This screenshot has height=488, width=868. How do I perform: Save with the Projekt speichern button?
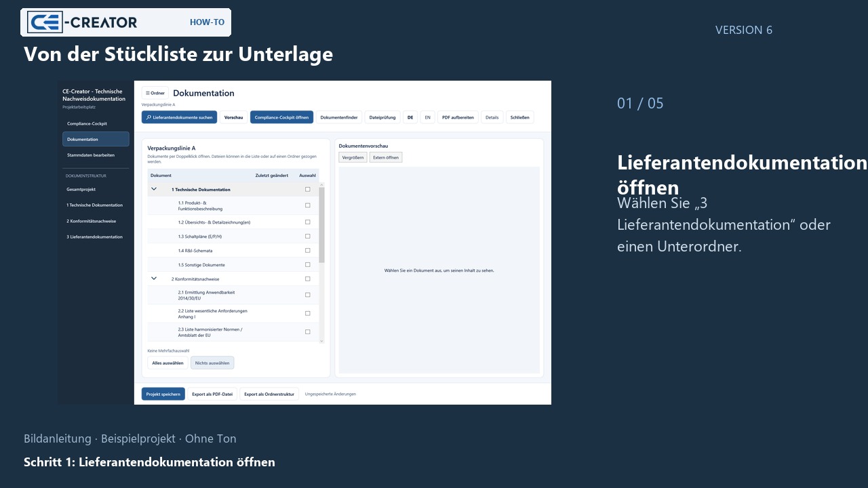pos(163,394)
